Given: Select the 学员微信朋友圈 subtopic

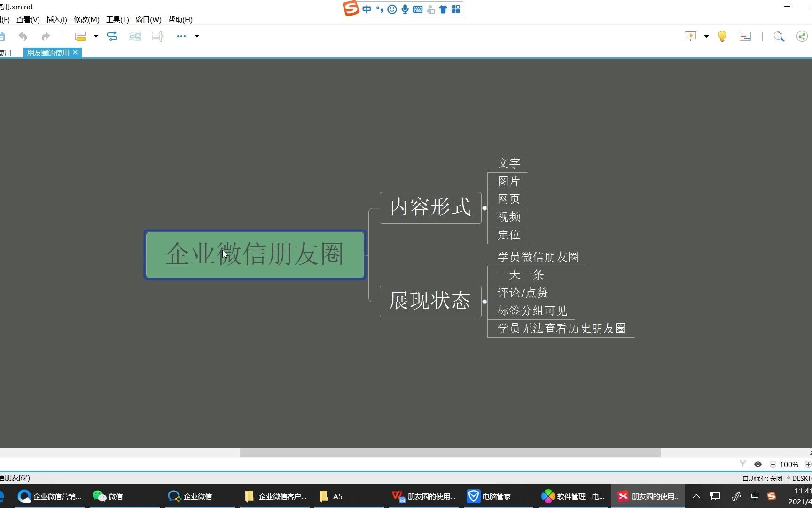Looking at the screenshot, I should [538, 257].
